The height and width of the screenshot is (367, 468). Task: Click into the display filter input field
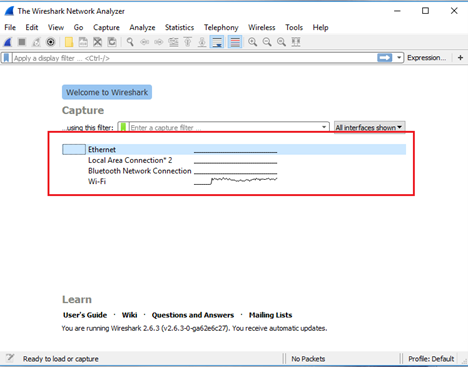point(194,58)
